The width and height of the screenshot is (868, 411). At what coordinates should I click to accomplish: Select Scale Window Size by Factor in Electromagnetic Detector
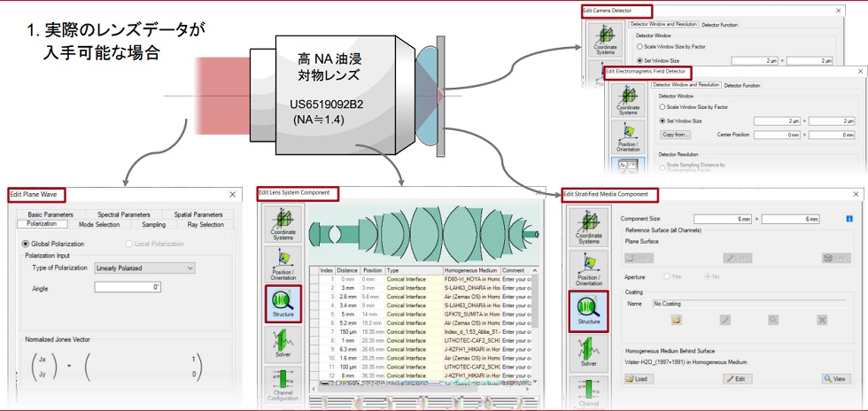point(663,107)
